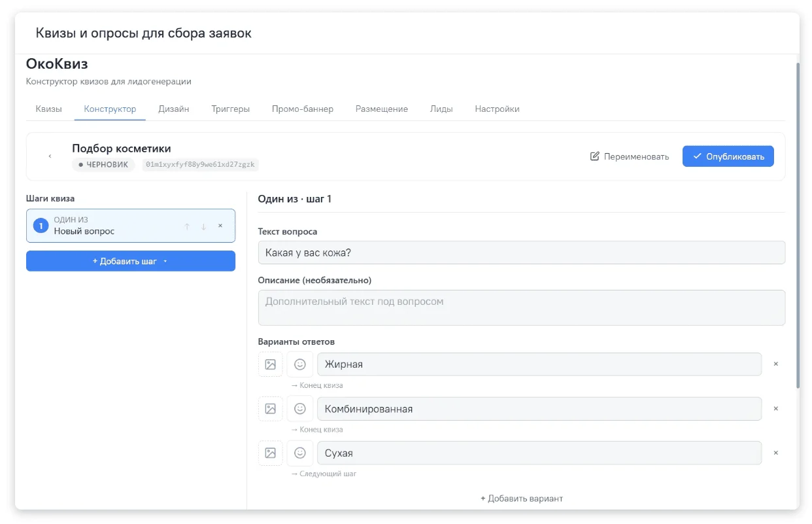This screenshot has width=812, height=524.
Task: Edit the Жирная answer text field
Action: coord(539,364)
